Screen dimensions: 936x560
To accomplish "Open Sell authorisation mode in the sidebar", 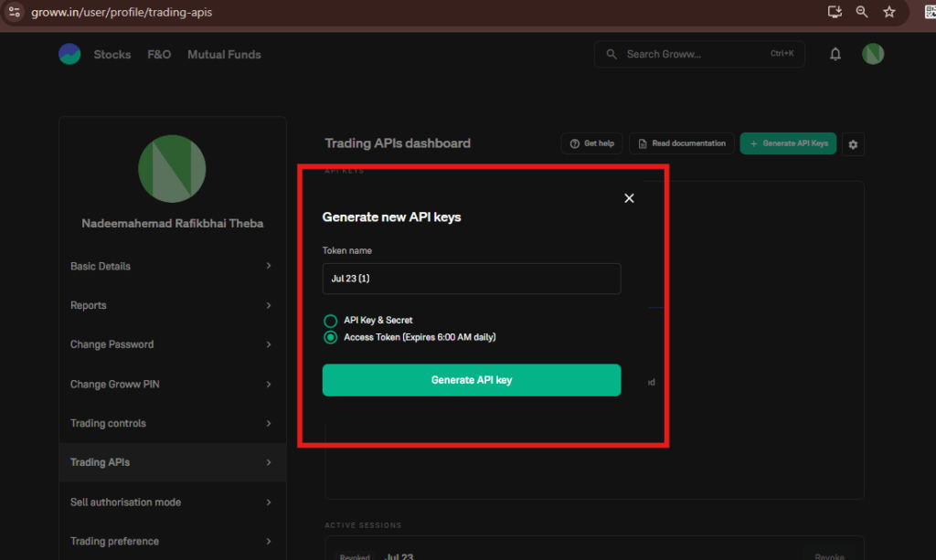I will click(173, 502).
